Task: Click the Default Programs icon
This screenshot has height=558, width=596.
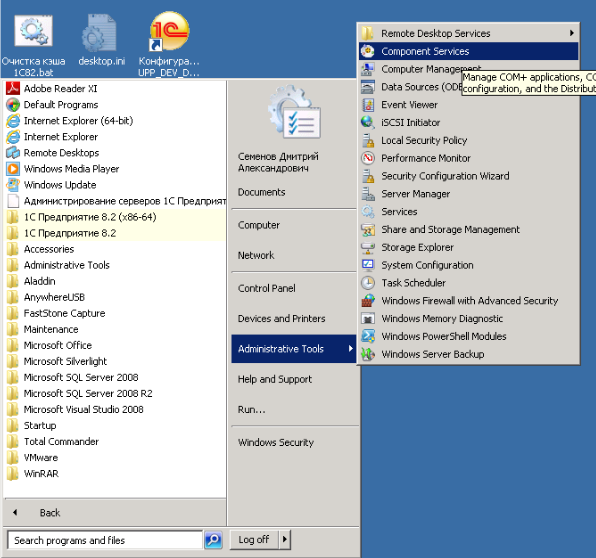Action: click(13, 105)
